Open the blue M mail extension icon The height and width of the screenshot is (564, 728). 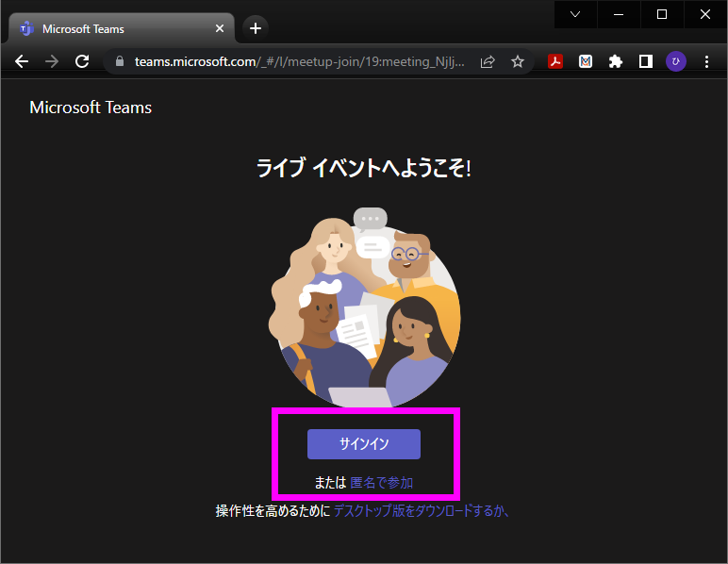586,61
